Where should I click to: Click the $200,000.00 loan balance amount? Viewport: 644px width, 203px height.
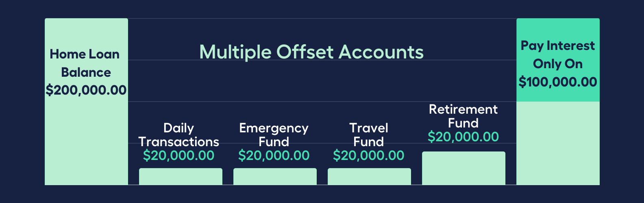pyautogui.click(x=86, y=90)
